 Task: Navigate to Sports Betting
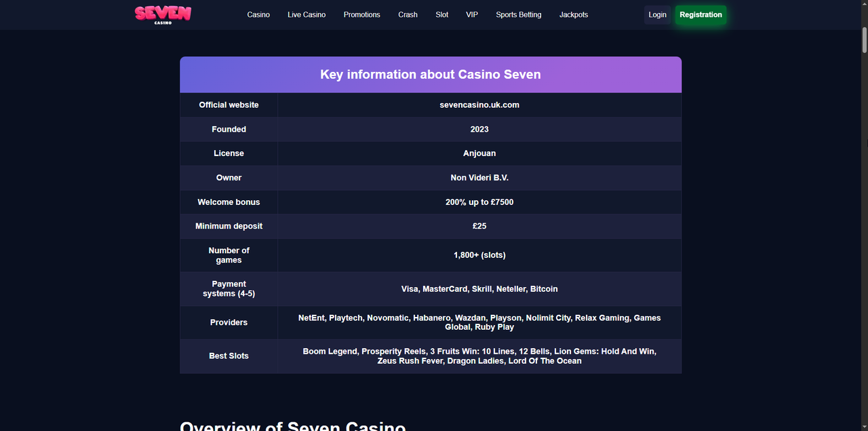(518, 15)
